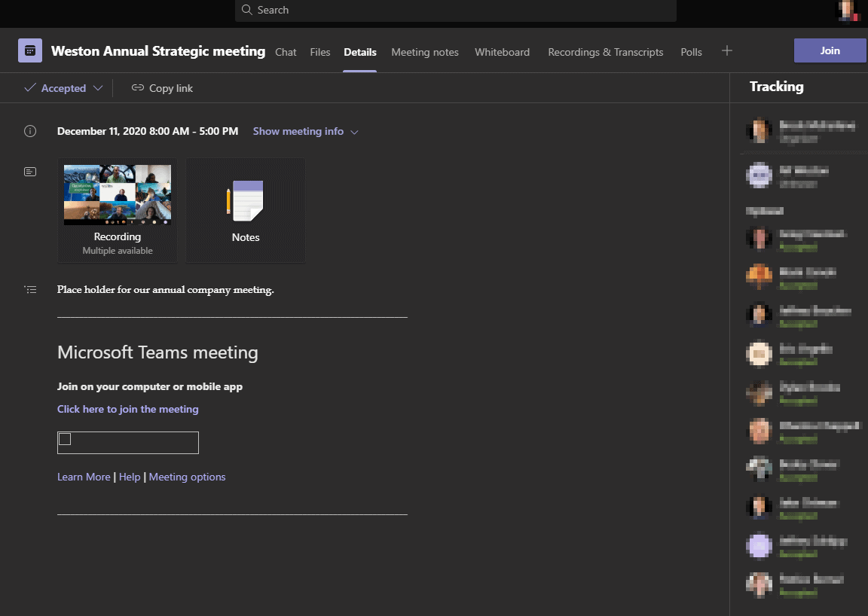The width and height of the screenshot is (868, 616).
Task: Click the attachments card icon beside Recording
Action: pyautogui.click(x=30, y=172)
